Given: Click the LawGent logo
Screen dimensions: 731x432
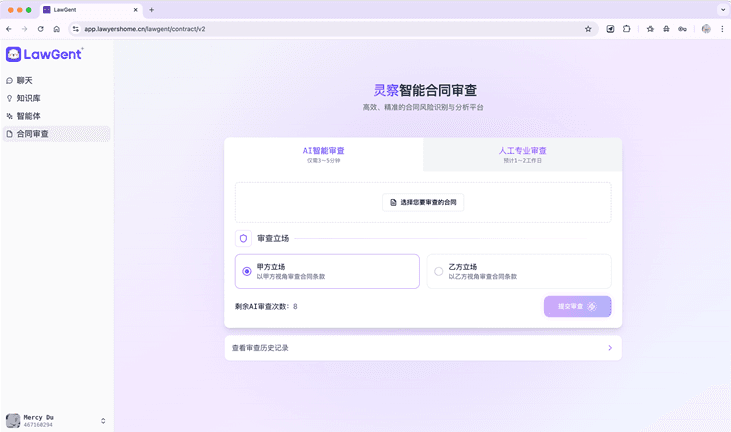Looking at the screenshot, I should [x=44, y=55].
